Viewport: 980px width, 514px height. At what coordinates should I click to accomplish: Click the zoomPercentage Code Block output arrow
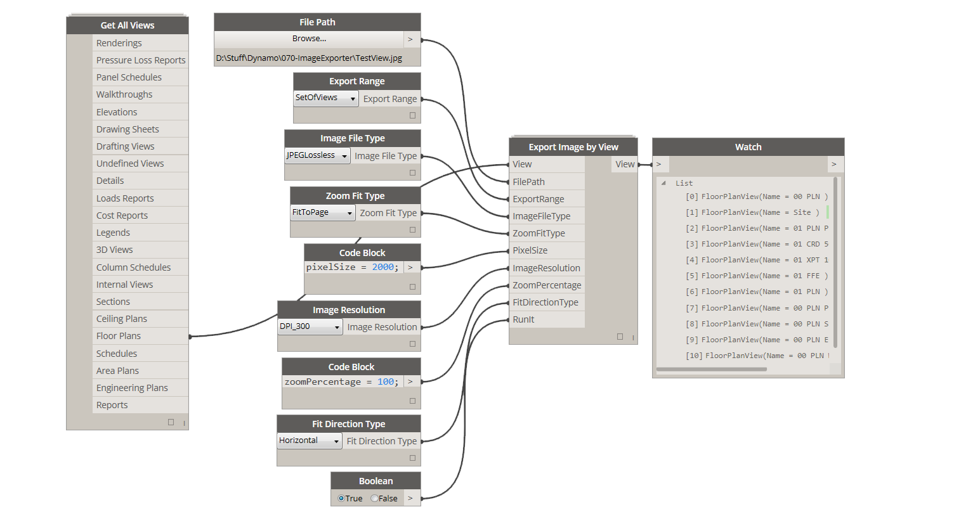411,381
